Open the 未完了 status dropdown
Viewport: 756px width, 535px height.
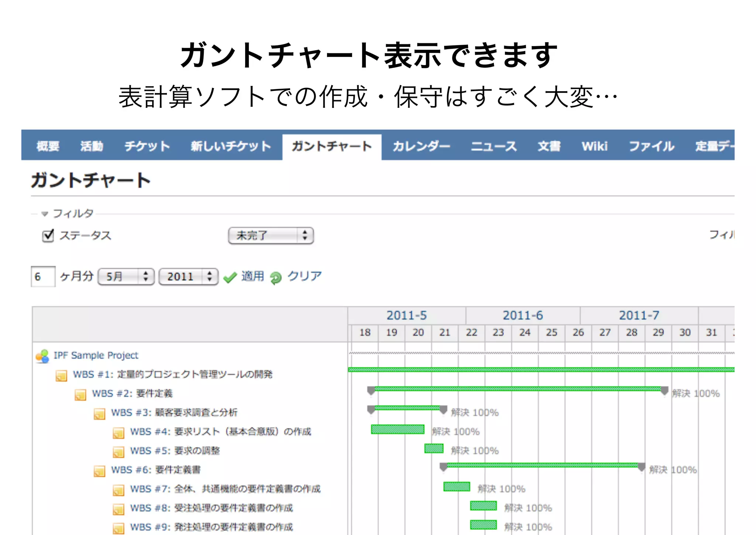[271, 235]
